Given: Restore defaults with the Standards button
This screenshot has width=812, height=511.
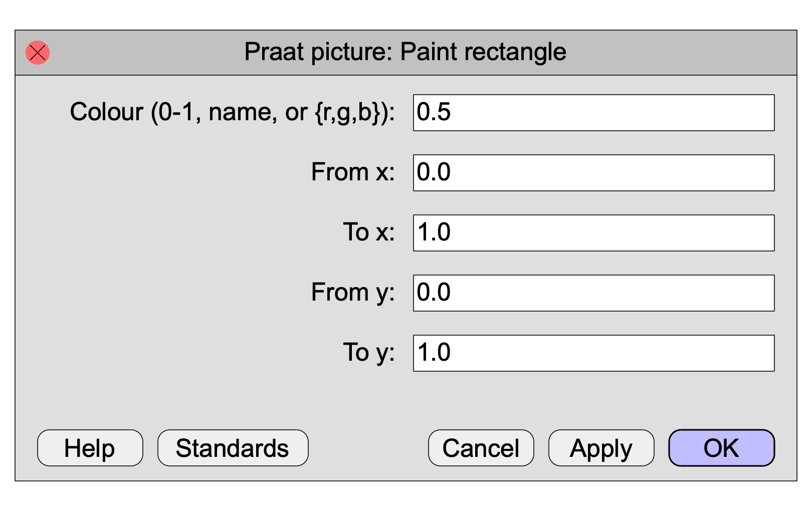Looking at the screenshot, I should [233, 448].
